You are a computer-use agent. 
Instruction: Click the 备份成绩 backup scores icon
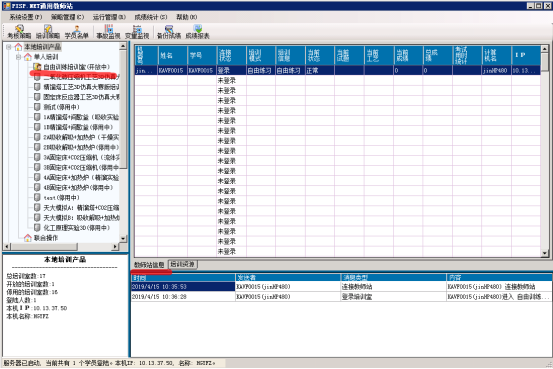coord(169,32)
